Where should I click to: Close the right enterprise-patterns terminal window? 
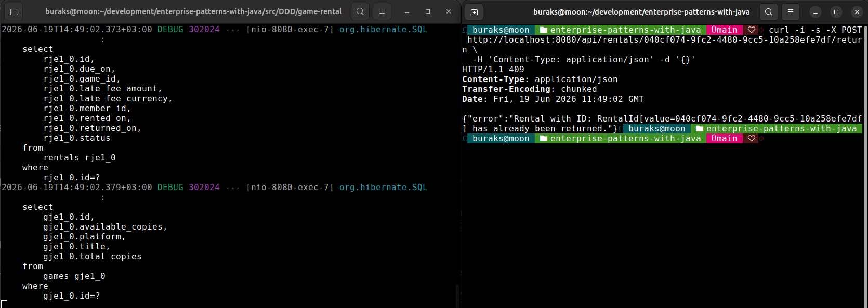857,11
